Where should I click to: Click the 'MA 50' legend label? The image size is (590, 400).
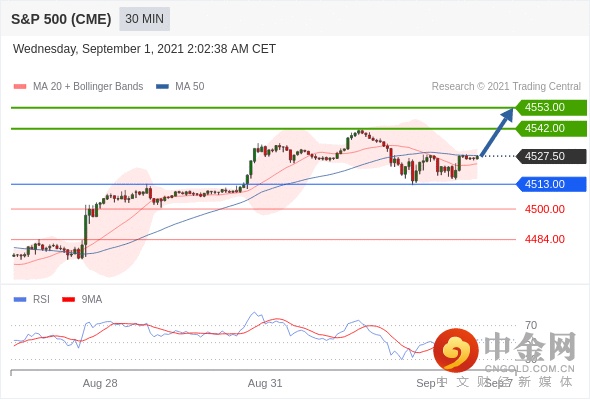click(190, 87)
